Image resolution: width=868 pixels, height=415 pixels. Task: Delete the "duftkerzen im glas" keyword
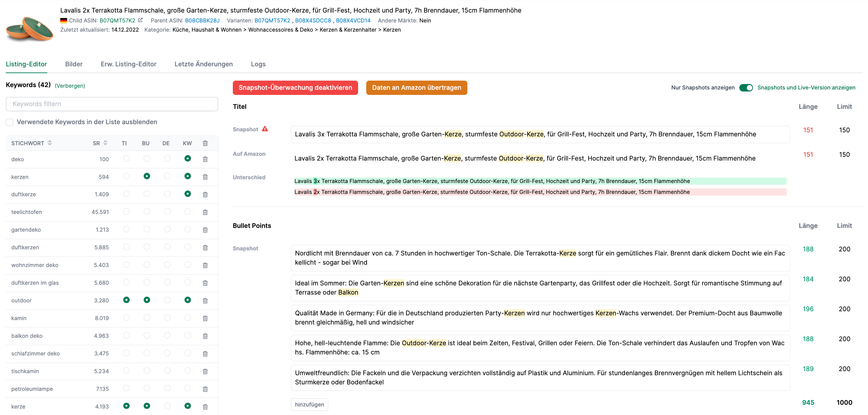coord(205,283)
